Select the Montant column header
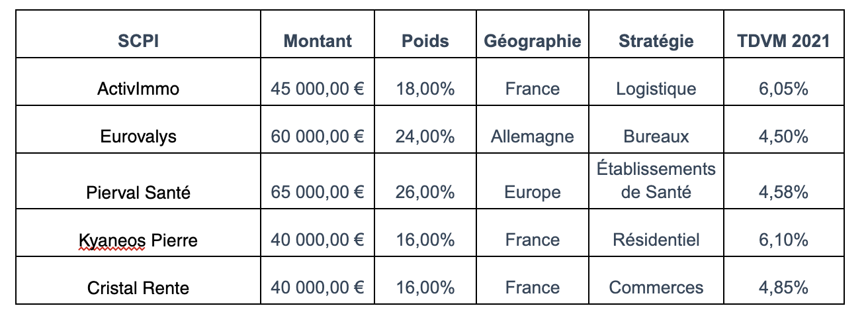The image size is (868, 314). point(318,34)
